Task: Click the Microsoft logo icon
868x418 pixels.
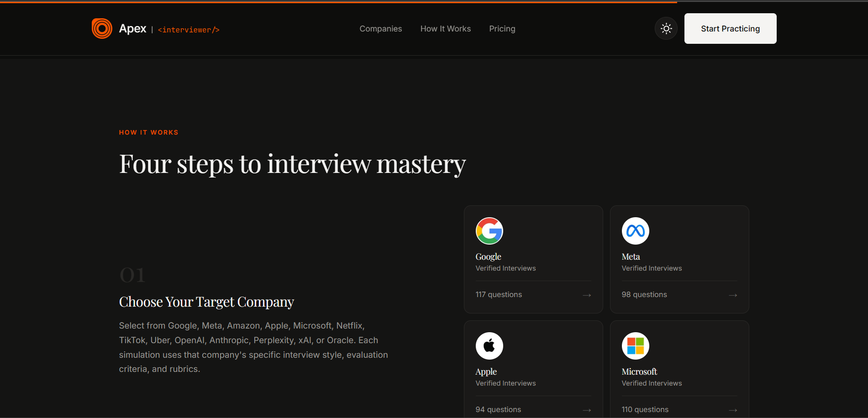Action: 636,346
